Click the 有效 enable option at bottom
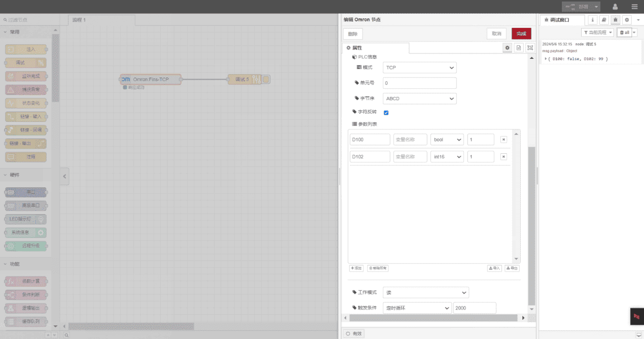644x339 pixels. (353, 334)
